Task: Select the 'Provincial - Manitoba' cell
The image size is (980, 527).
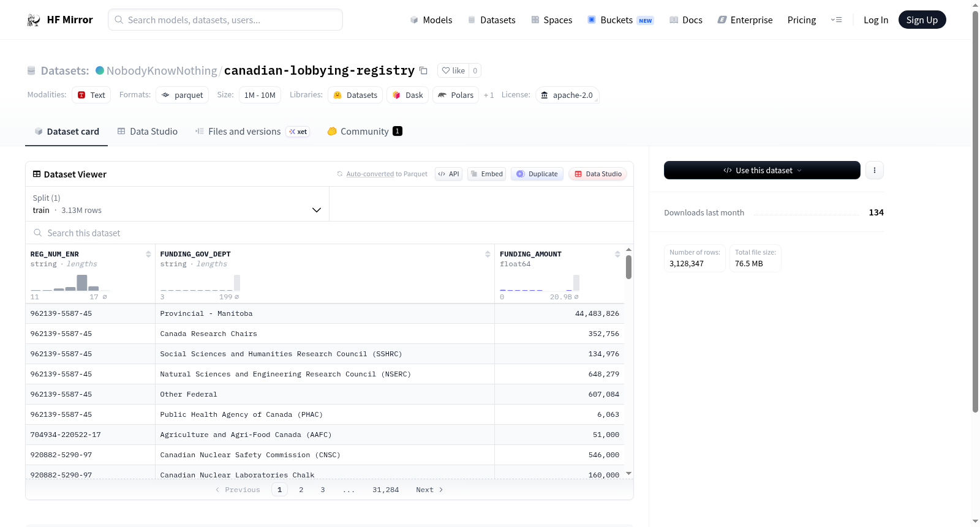Action: [325, 313]
